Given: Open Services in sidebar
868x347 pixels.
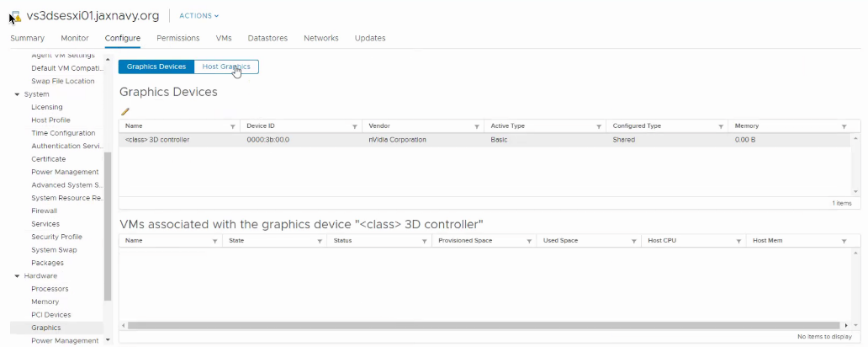Looking at the screenshot, I should pos(45,224).
